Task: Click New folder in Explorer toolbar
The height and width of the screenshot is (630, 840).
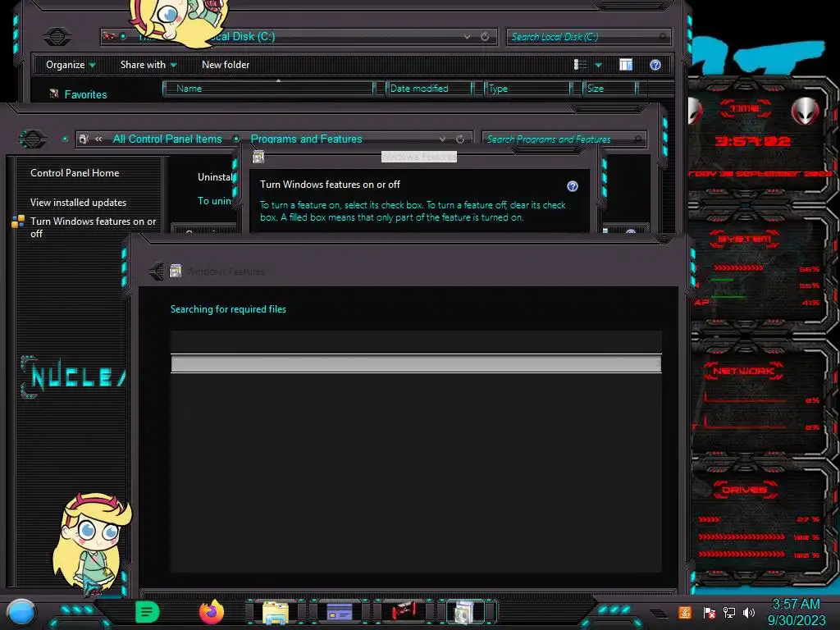Action: (x=226, y=65)
